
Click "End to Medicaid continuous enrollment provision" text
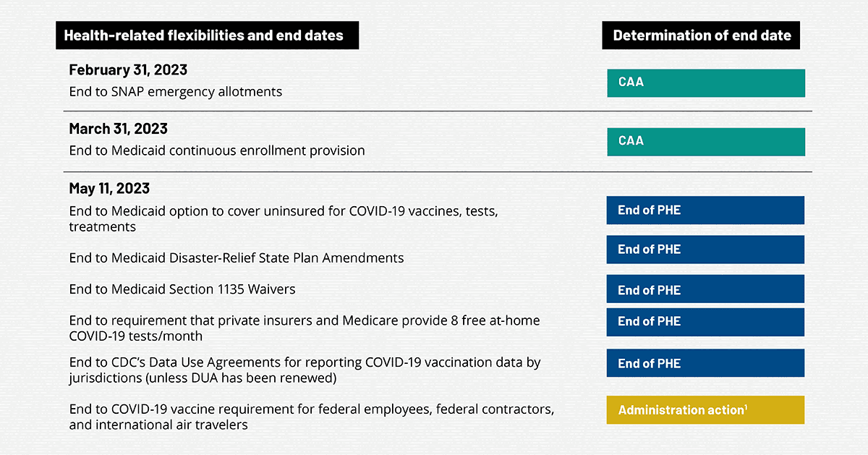point(216,150)
